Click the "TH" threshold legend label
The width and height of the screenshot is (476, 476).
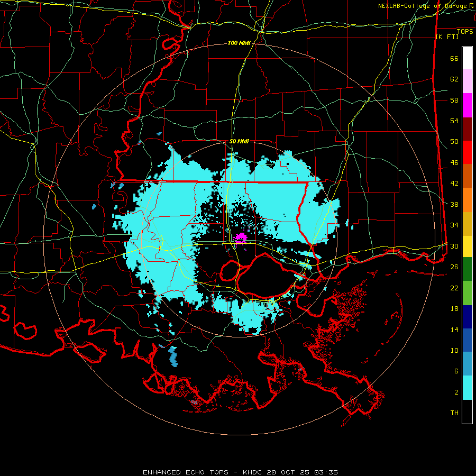tap(454, 413)
